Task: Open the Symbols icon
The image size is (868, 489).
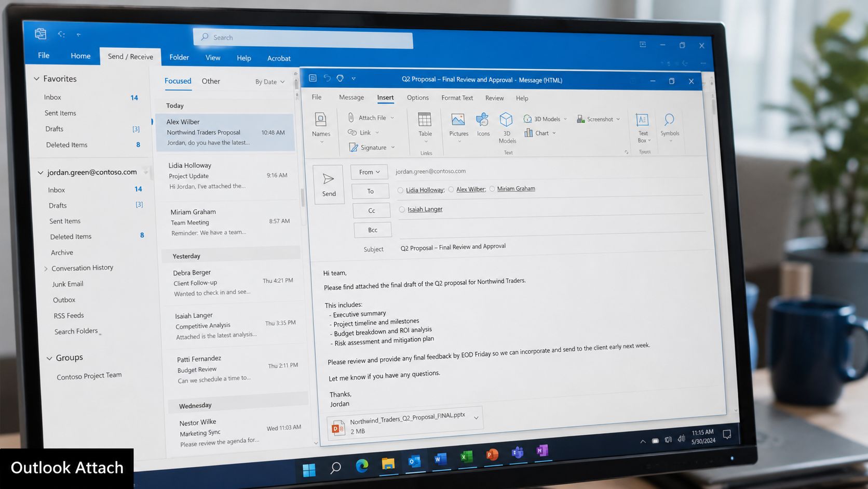Action: point(669,120)
